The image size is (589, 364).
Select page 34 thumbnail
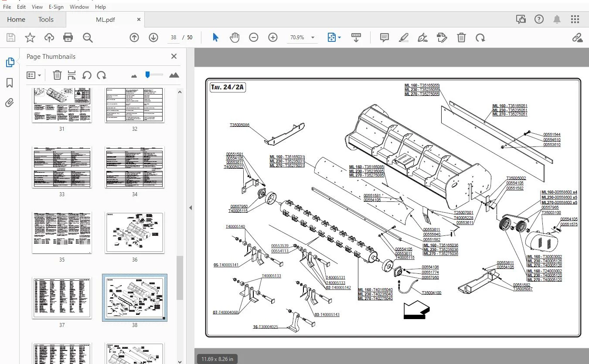click(135, 167)
